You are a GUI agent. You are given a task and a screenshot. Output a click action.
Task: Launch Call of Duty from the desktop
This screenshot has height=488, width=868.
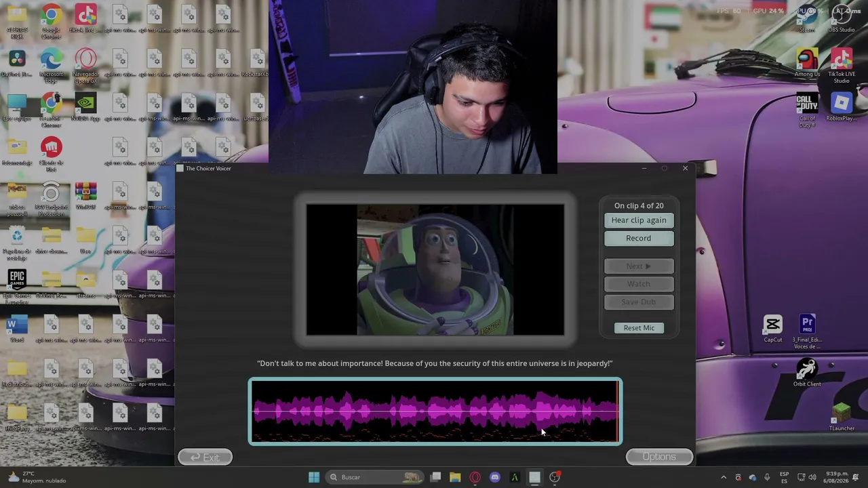click(x=807, y=110)
